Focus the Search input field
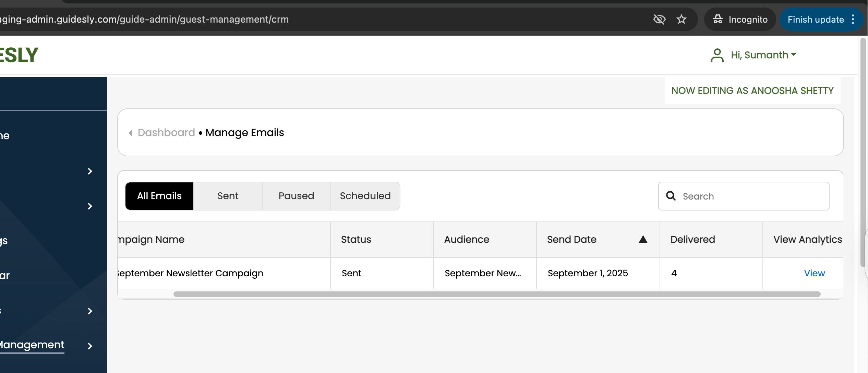Screen dimensions: 868x373 point(751,196)
